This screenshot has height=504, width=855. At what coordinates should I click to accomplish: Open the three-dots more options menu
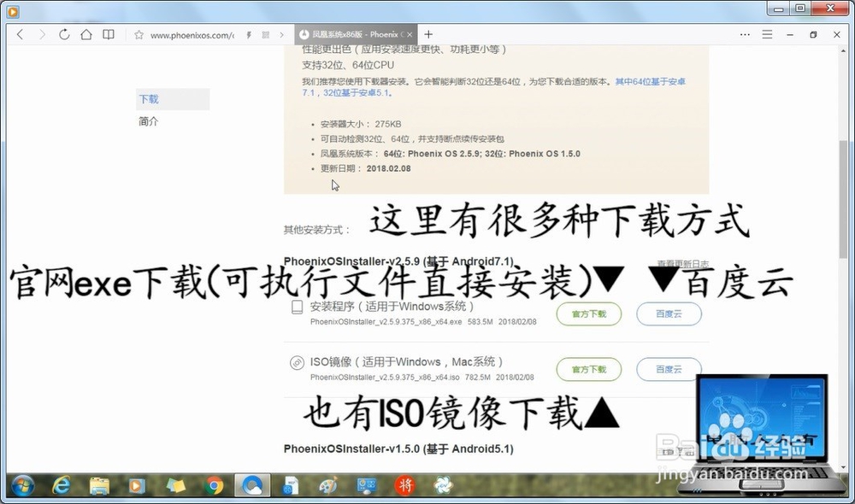[x=745, y=34]
